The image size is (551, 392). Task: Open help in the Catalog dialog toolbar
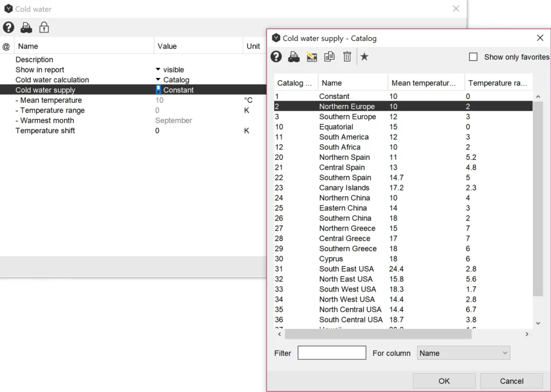[276, 56]
